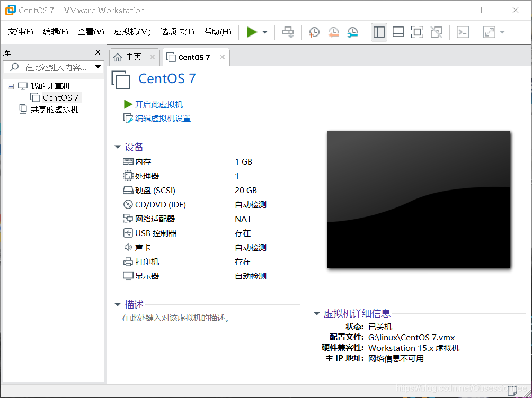The height and width of the screenshot is (398, 532).
Task: Click the stretch guest display icon
Action: tap(489, 32)
